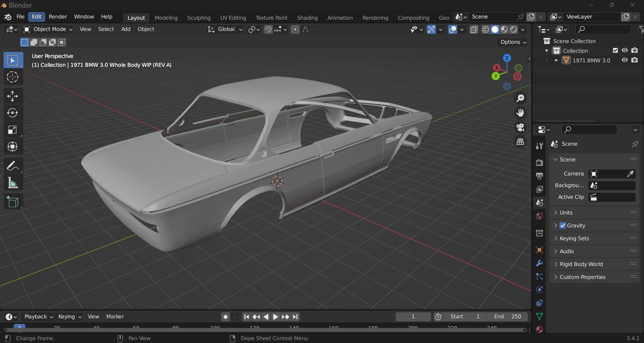Choose the Move tool
This screenshot has height=343, width=644.
pyautogui.click(x=13, y=96)
